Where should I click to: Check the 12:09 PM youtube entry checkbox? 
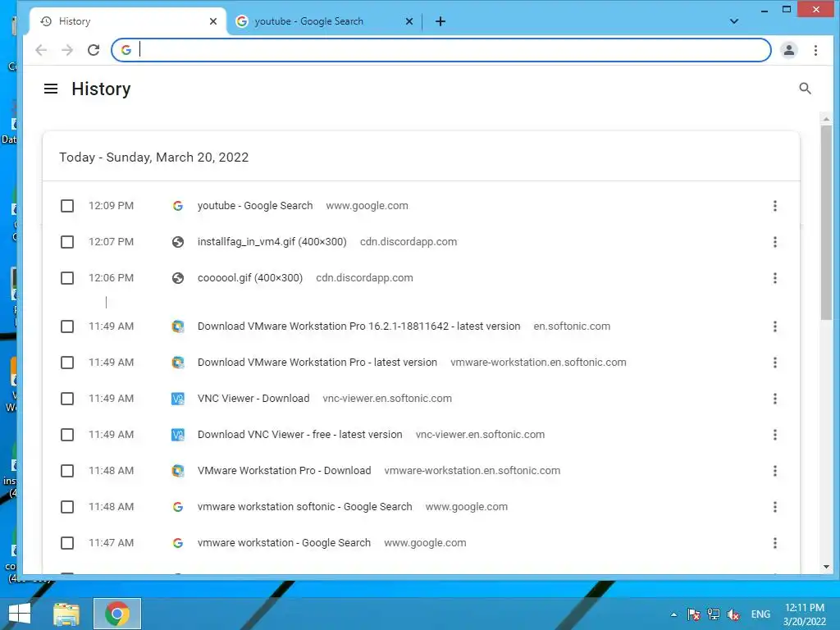pyautogui.click(x=67, y=206)
